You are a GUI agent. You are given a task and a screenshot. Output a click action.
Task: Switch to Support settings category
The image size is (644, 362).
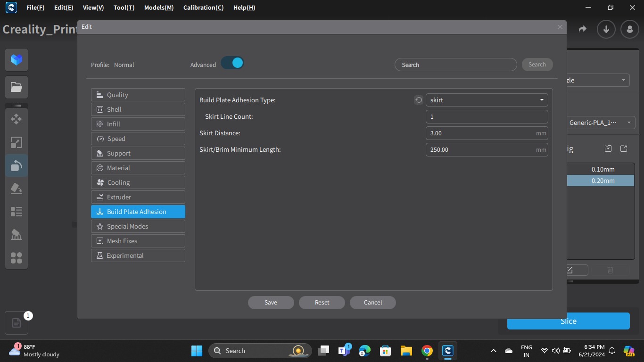point(138,153)
